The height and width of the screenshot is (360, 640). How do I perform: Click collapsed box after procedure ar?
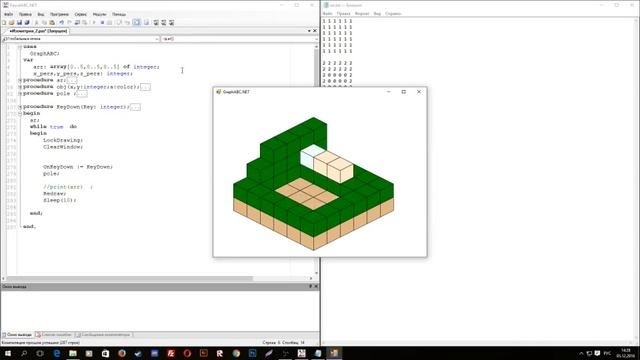point(72,80)
